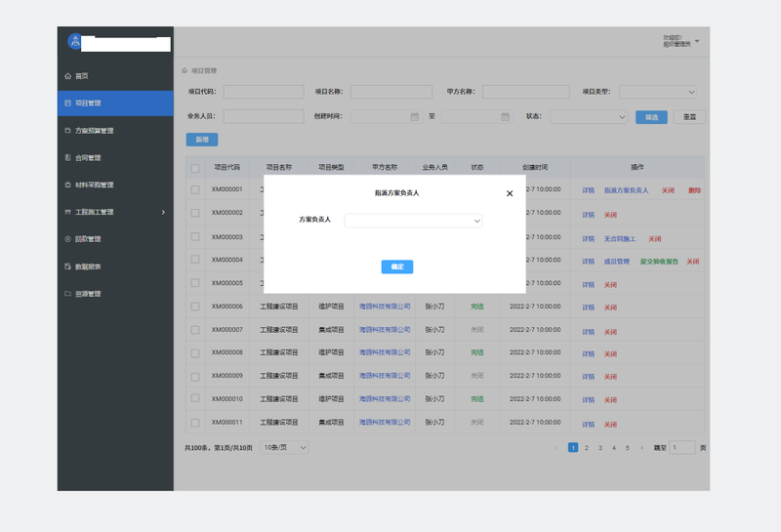Click the 跳至 page number input field
The image size is (781, 532).
tap(682, 448)
